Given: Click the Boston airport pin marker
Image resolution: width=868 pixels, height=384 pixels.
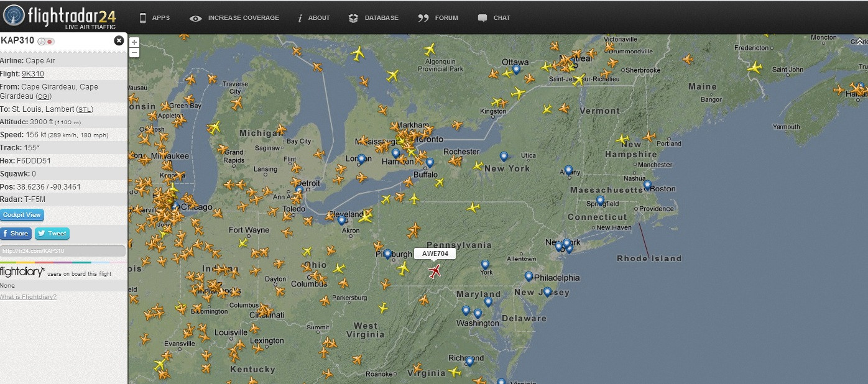Looking at the screenshot, I should click(x=647, y=185).
